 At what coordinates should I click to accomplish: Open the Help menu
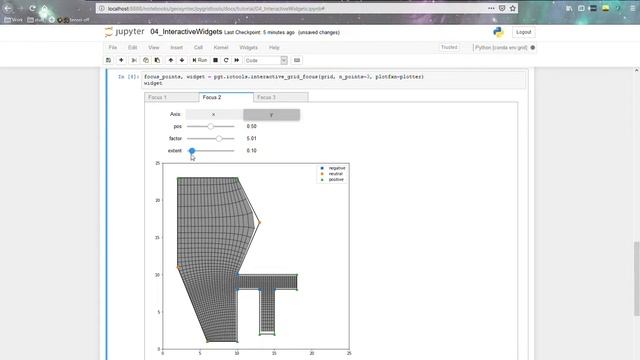274,47
